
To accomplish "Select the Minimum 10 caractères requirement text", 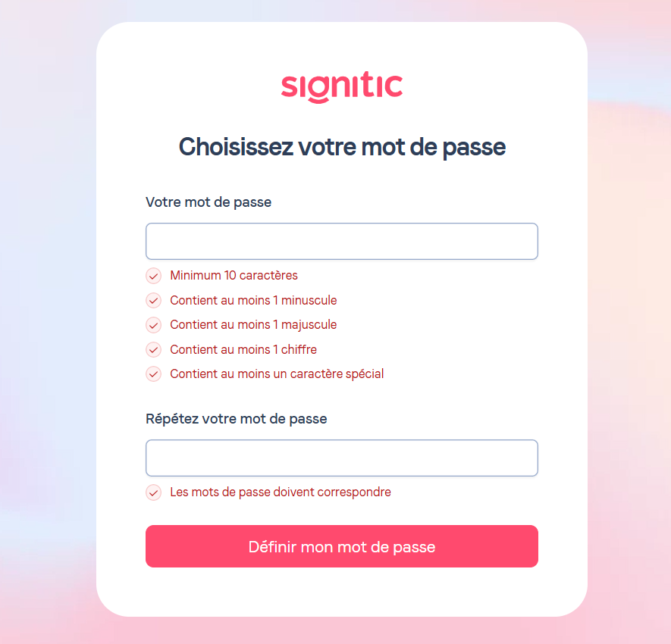I will (x=234, y=275).
